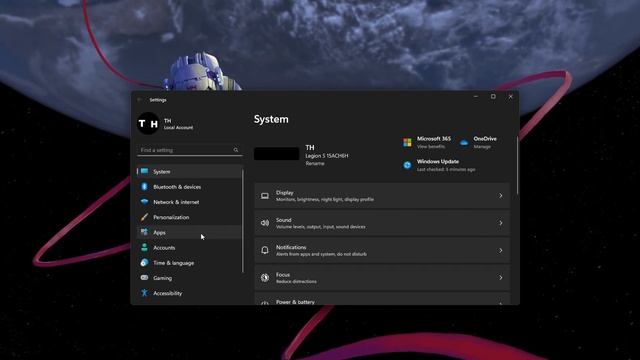The height and width of the screenshot is (360, 640).
Task: Click the Apps grid icon
Action: pos(144,232)
